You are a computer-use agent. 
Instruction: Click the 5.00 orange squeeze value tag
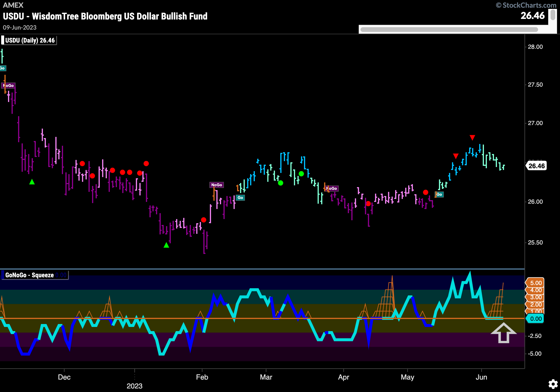point(535,283)
